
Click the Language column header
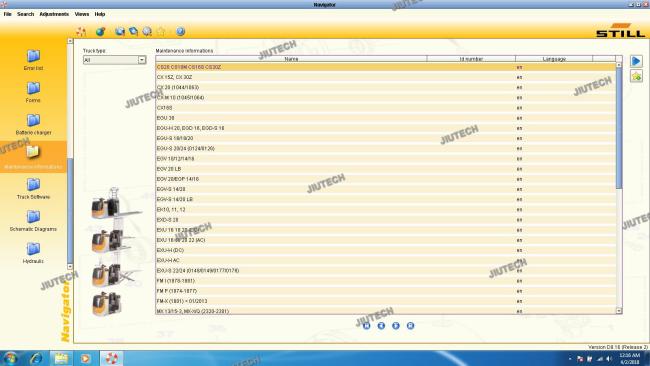pos(554,59)
